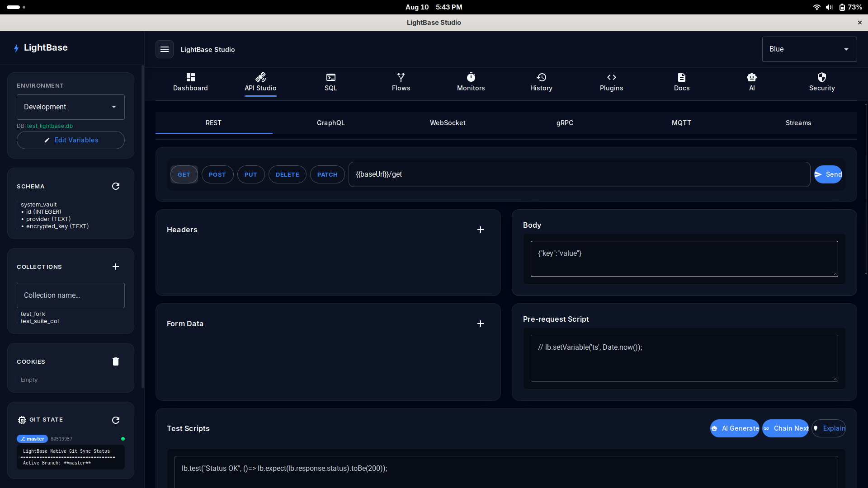Click the Git State chip icon
Screen dimensions: 868x488
tap(22, 420)
